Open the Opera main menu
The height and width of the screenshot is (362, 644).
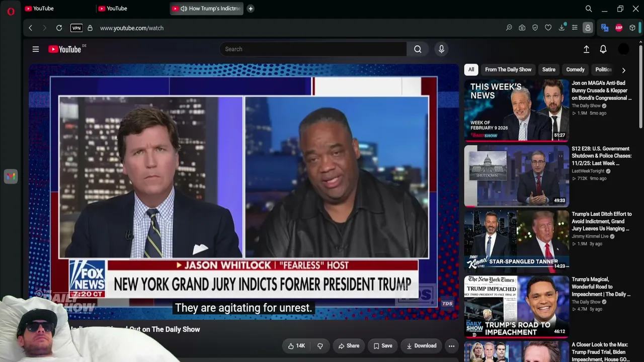click(11, 11)
